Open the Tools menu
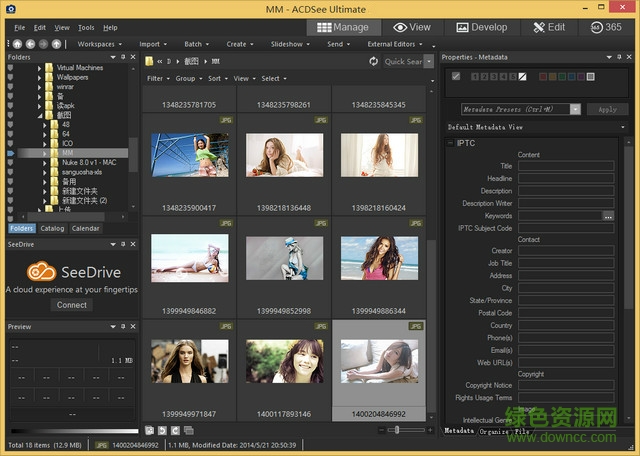This screenshot has width=640, height=456. pyautogui.click(x=87, y=27)
